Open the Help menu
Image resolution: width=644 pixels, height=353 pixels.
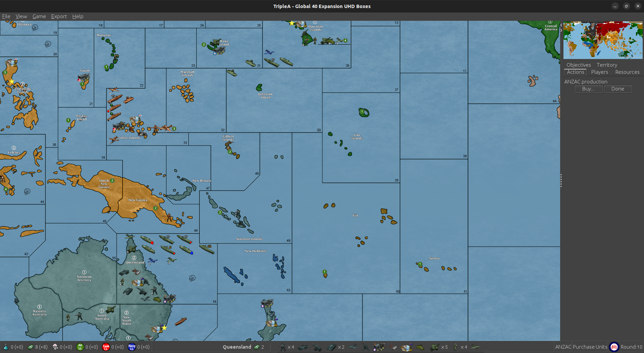(78, 16)
